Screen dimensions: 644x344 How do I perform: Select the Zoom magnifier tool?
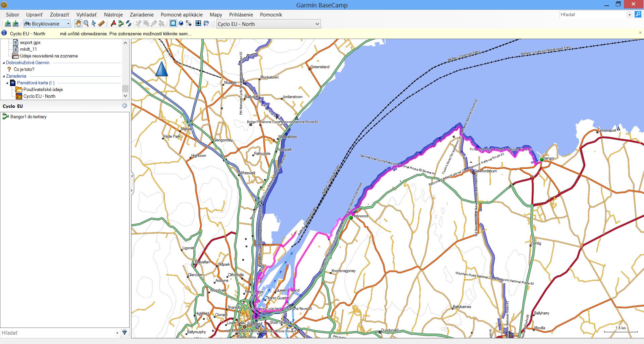pos(86,24)
